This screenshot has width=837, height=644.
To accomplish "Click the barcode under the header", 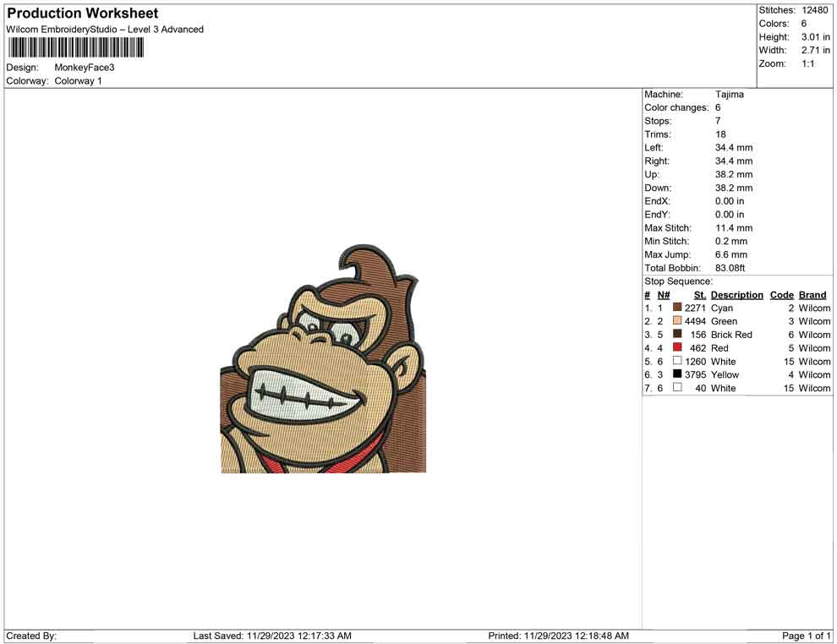I will click(x=75, y=47).
